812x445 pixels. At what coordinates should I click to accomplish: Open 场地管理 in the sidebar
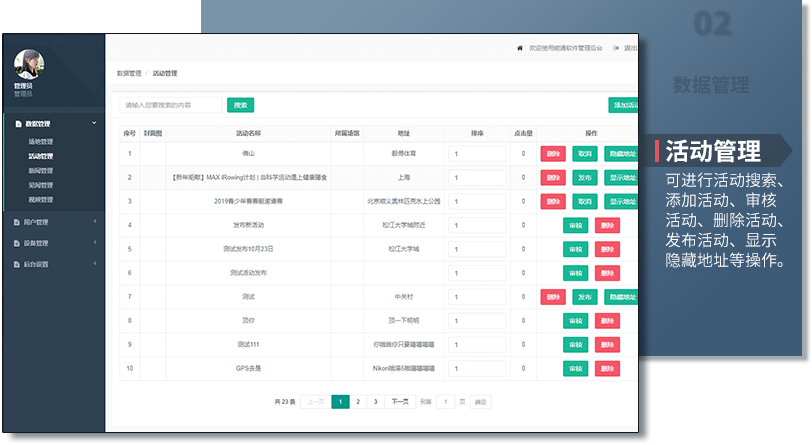[41, 142]
